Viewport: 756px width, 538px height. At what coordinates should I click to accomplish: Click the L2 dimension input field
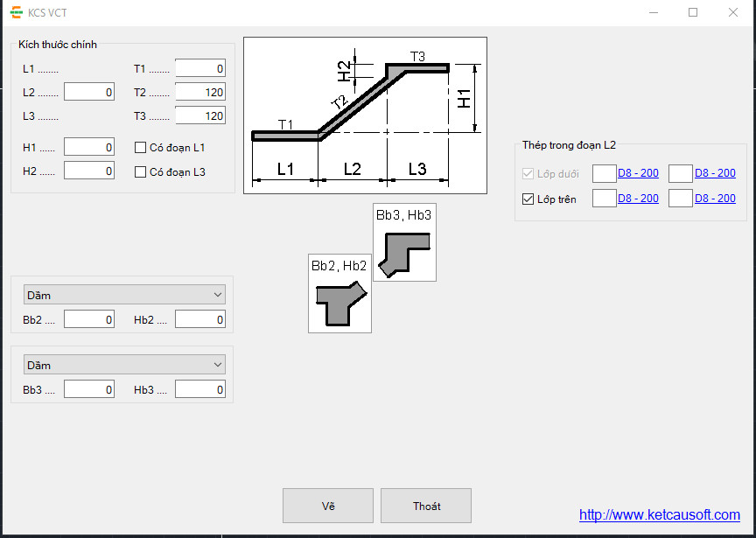pyautogui.click(x=89, y=92)
